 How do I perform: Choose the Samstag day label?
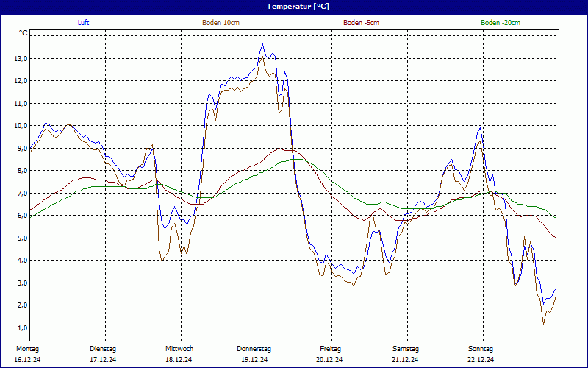[x=406, y=348]
